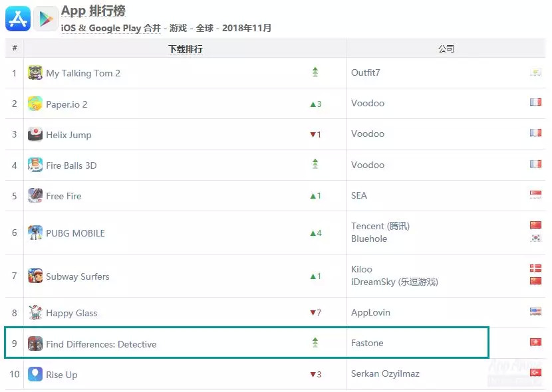Click the 下载排行 column header
Viewport: 552px width, 392px height.
pyautogui.click(x=185, y=49)
